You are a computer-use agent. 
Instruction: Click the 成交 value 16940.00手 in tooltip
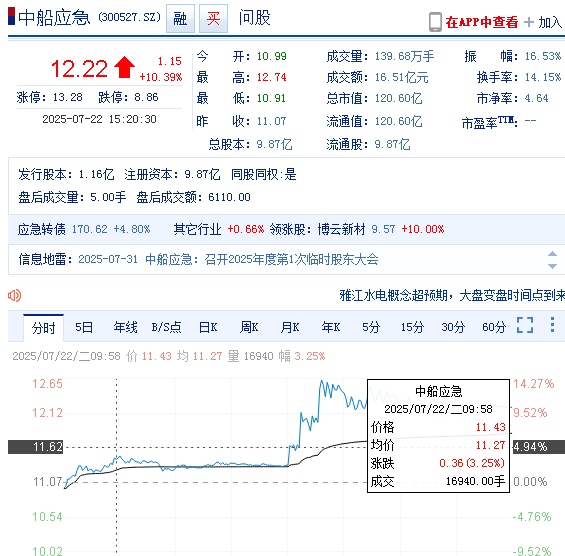tap(475, 481)
